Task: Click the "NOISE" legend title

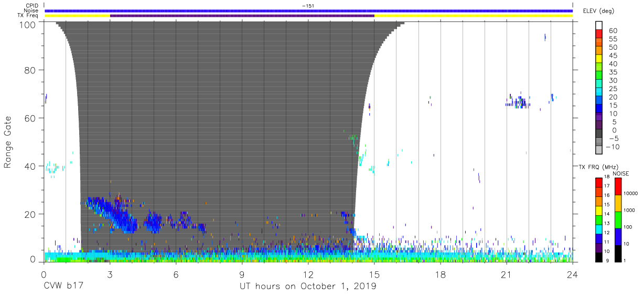Action: 620,173
